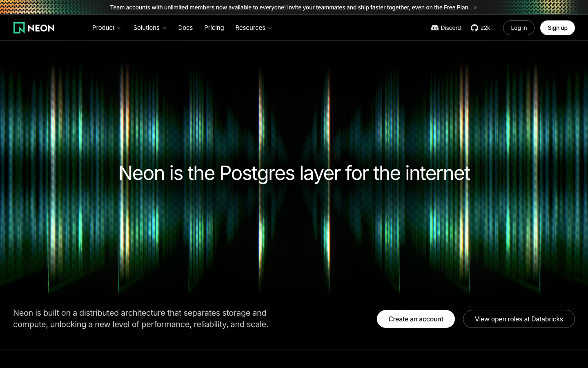Click the distributed architecture description text
The height and width of the screenshot is (368, 588).
140,319
